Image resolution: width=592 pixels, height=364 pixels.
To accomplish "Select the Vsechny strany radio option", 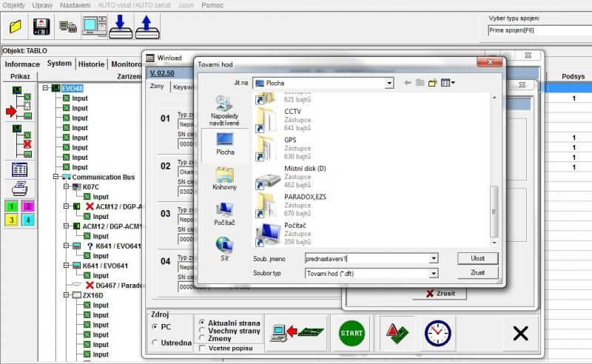I will (x=203, y=331).
